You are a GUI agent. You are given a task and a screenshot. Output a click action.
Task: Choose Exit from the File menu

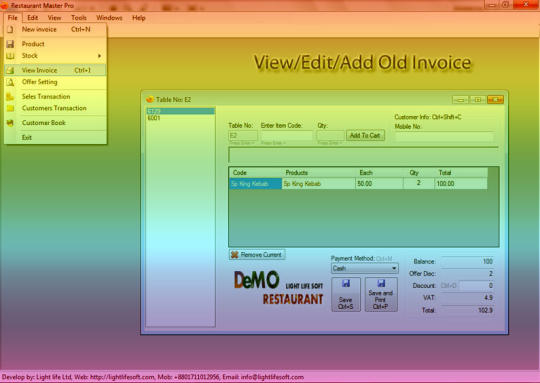(x=55, y=138)
